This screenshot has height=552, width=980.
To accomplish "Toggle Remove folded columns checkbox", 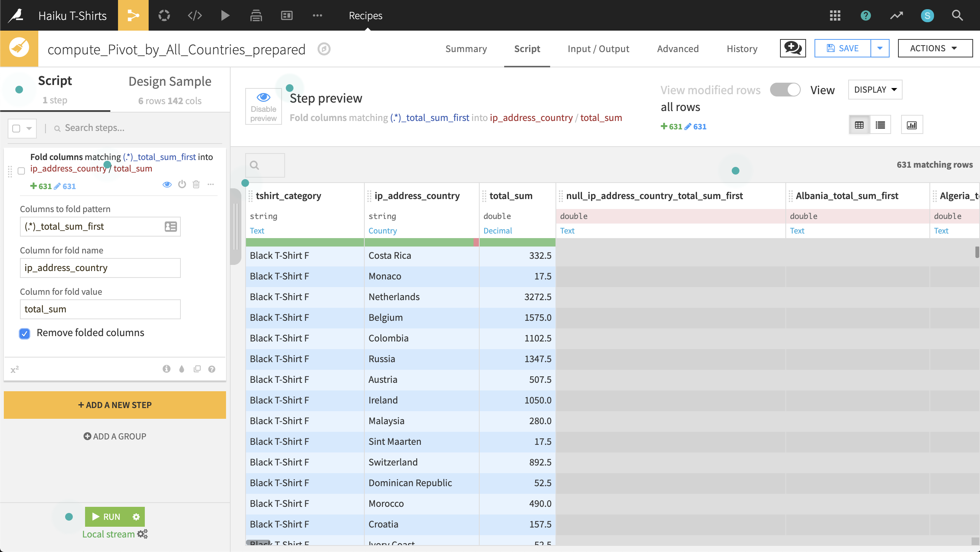I will tap(25, 333).
